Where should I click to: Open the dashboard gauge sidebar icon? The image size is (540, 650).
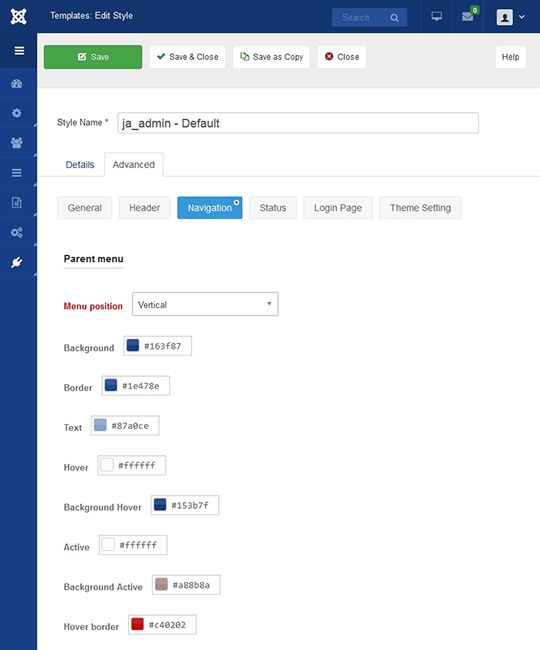pyautogui.click(x=17, y=84)
